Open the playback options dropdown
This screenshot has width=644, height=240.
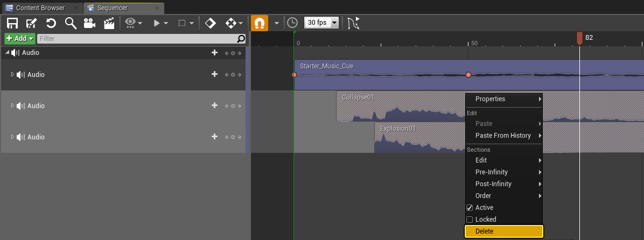tap(160, 23)
